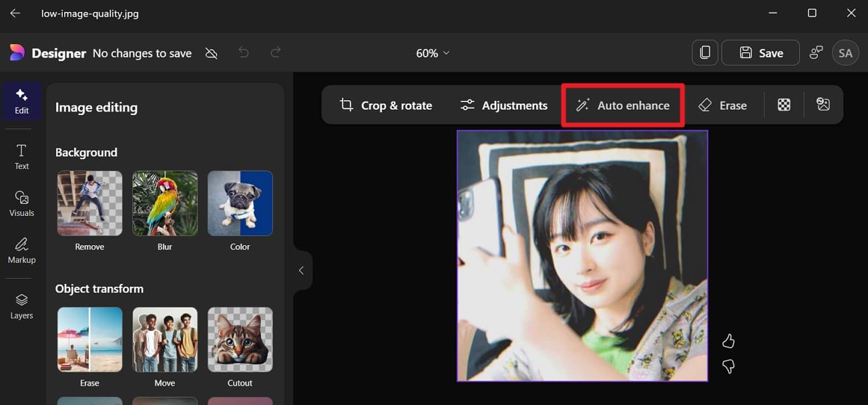868x405 pixels.
Task: Go back using the top-left arrow
Action: (x=15, y=13)
